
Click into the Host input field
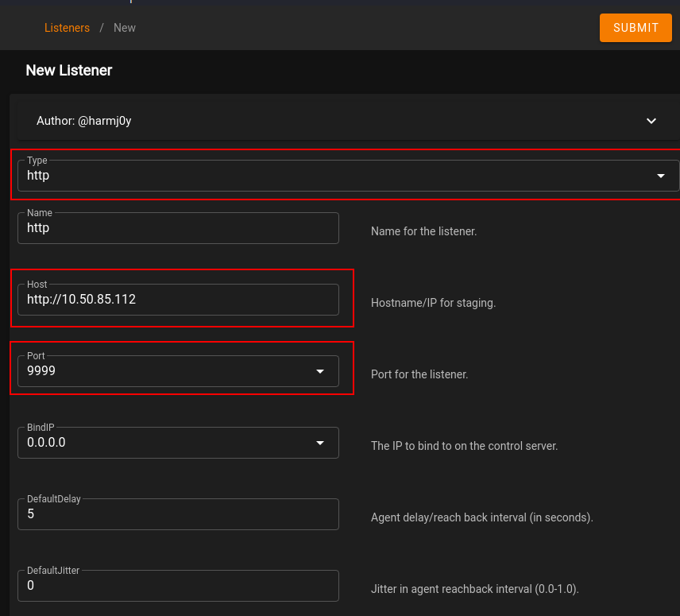click(x=178, y=300)
